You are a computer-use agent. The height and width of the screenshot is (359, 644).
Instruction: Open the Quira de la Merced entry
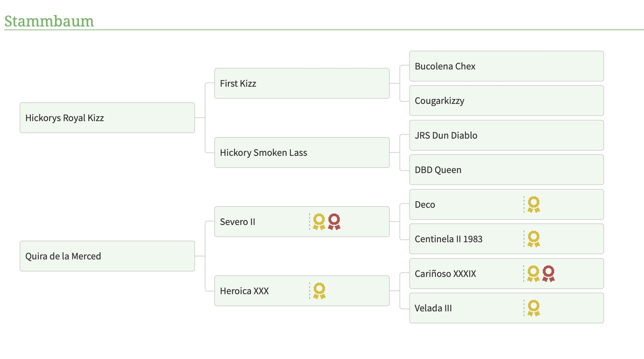[x=107, y=256]
